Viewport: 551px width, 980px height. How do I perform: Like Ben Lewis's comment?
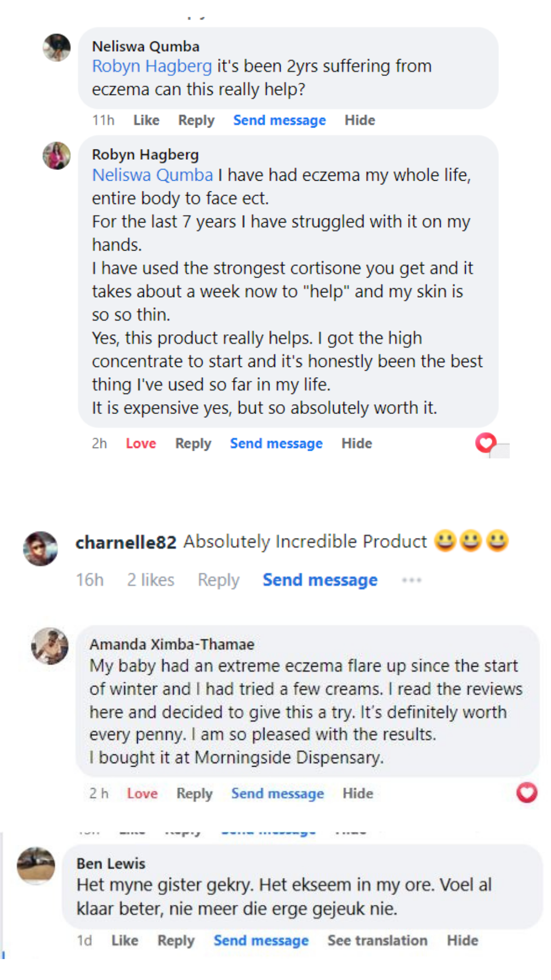click(125, 940)
